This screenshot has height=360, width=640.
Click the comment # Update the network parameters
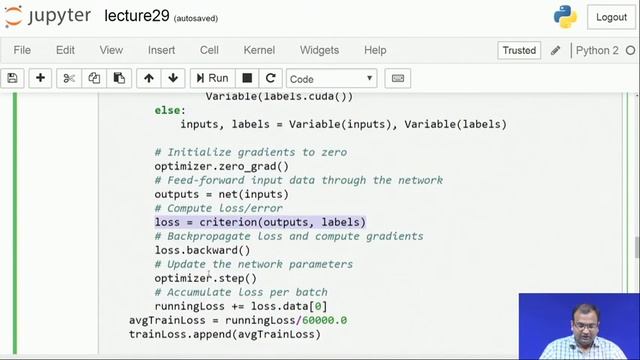click(x=253, y=264)
